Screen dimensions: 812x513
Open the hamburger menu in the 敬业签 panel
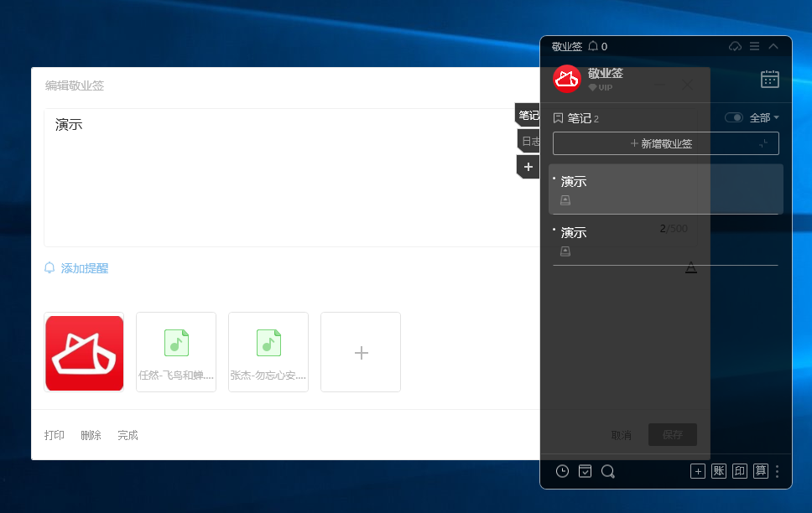click(754, 46)
